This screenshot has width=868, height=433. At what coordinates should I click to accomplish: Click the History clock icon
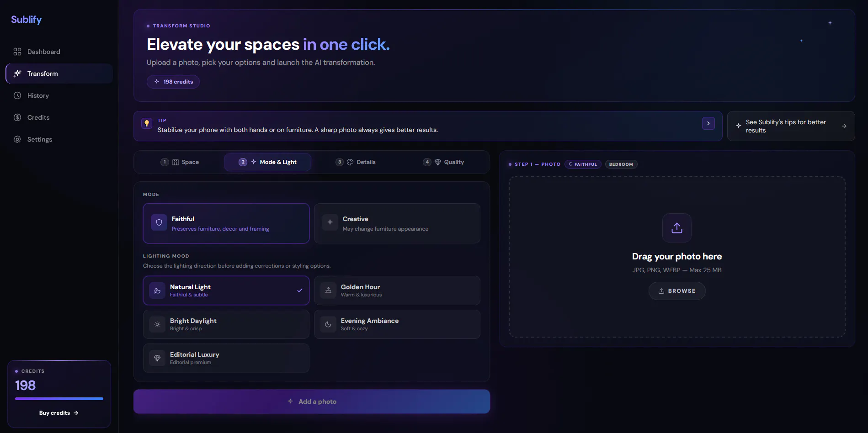click(x=17, y=95)
